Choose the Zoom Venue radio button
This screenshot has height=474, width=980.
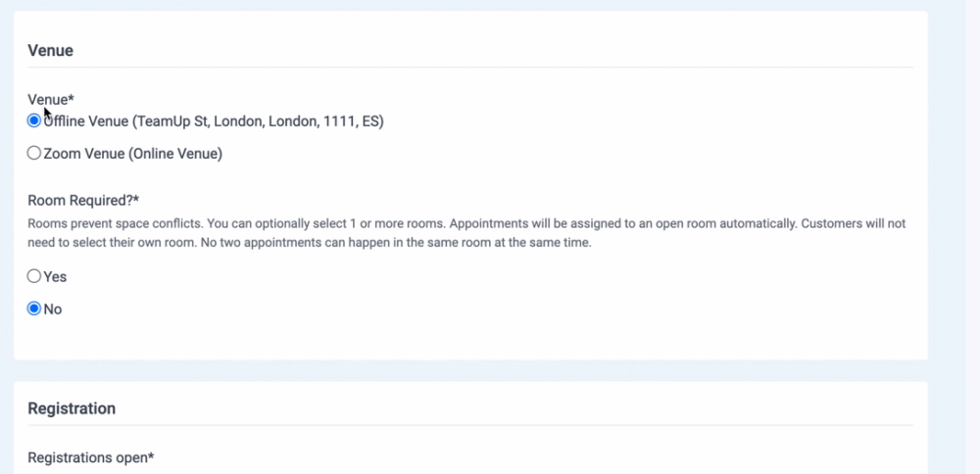[34, 153]
